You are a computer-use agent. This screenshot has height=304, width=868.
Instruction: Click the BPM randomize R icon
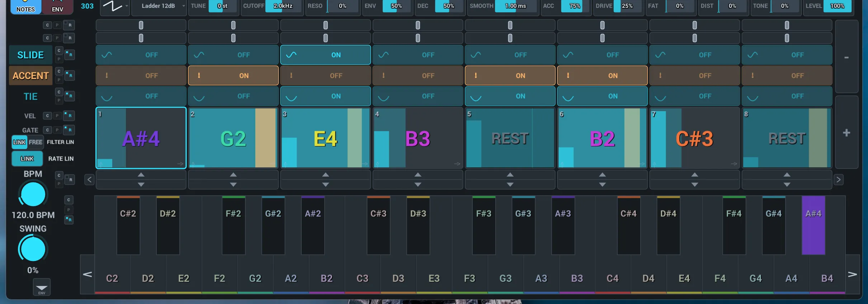70,180
